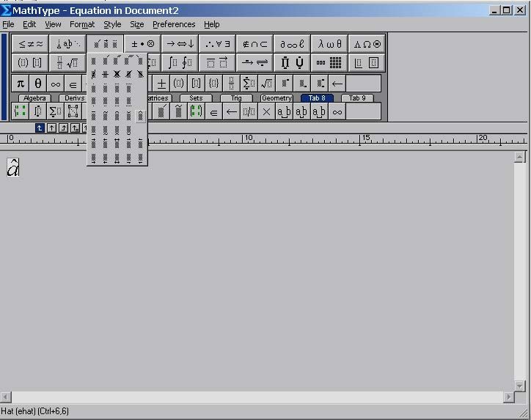Switch to Tab 9

357,98
